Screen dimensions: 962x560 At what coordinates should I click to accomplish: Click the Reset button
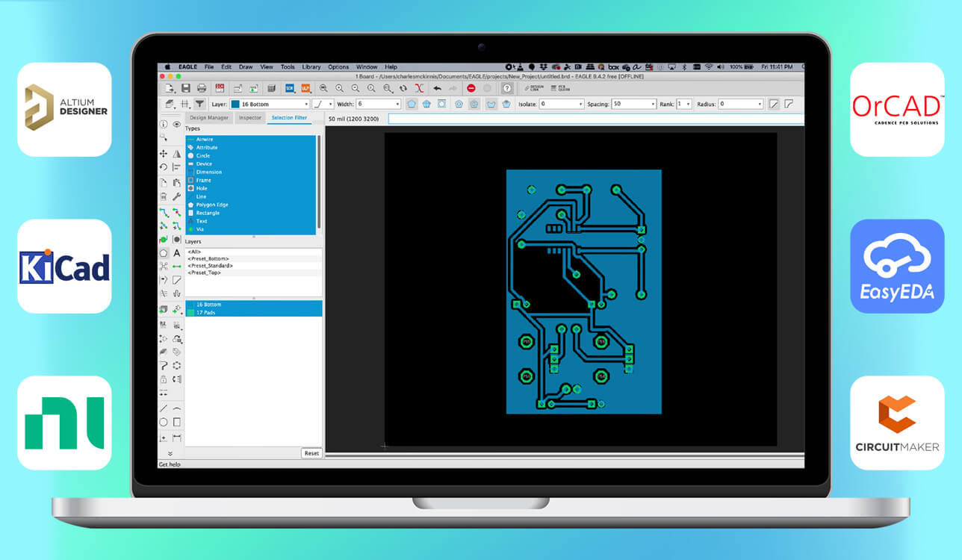click(311, 453)
